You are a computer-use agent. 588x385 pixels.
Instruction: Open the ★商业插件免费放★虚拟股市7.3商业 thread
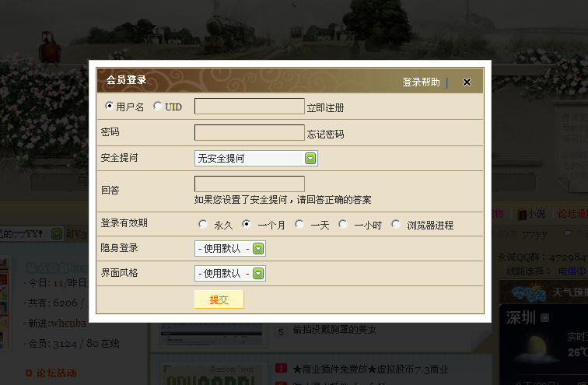370,369
